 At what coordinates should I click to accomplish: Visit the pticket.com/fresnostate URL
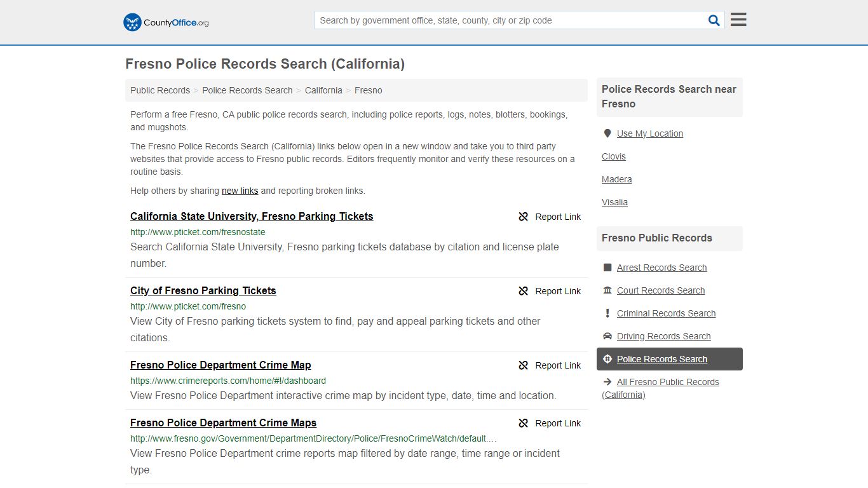point(198,232)
